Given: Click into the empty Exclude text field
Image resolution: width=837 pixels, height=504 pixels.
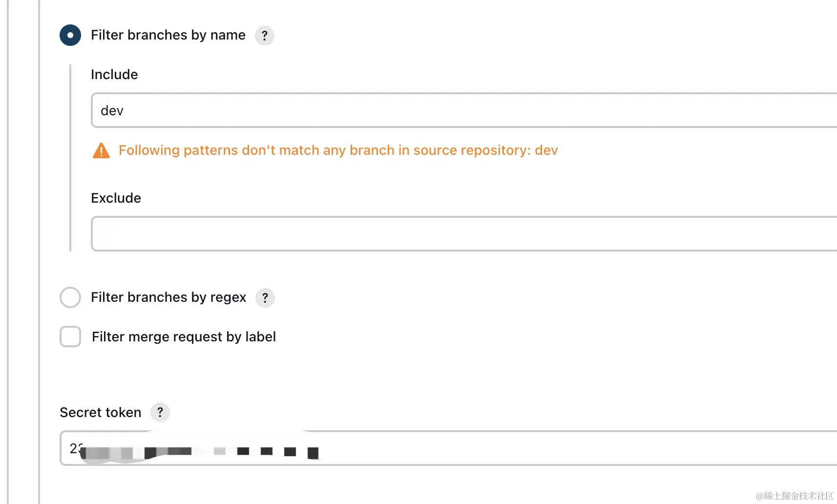Looking at the screenshot, I should point(464,234).
